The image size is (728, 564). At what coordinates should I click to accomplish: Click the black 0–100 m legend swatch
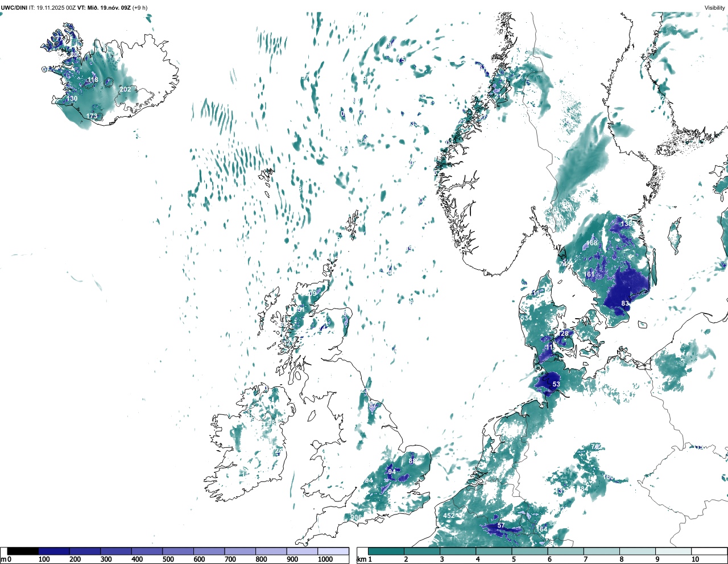tap(23, 551)
